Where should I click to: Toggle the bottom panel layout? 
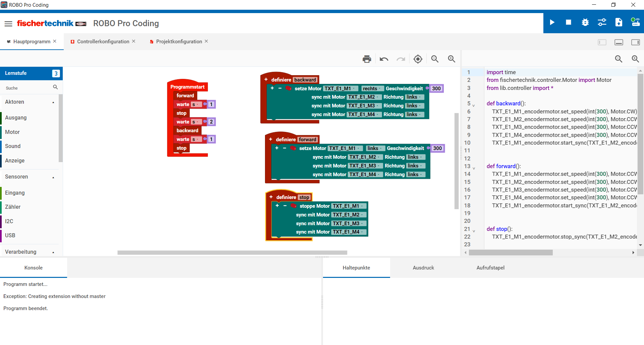[x=619, y=42]
